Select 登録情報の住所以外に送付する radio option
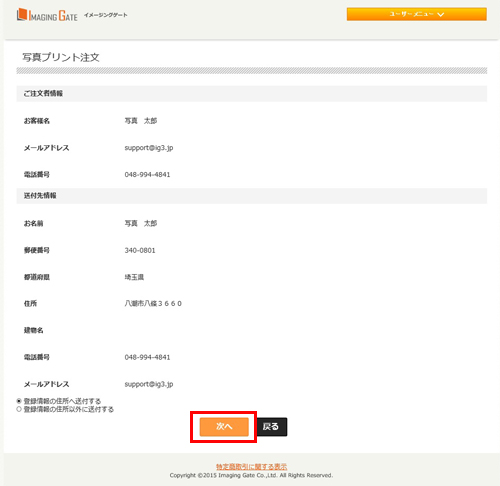The height and width of the screenshot is (486, 500). (19, 409)
